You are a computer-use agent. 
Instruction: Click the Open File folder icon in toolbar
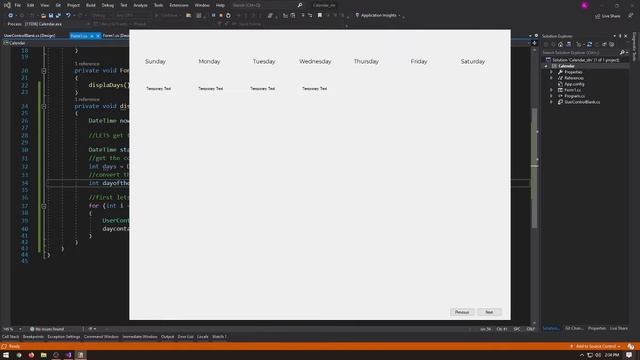pyautogui.click(x=43, y=16)
